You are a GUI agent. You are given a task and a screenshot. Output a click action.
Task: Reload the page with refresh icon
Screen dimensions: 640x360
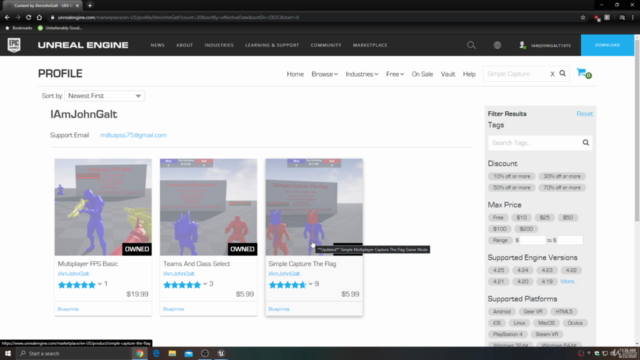point(28,17)
